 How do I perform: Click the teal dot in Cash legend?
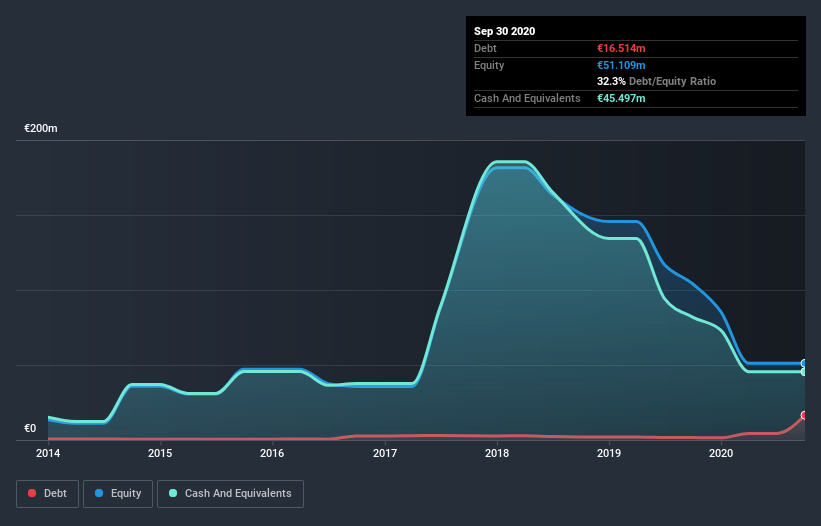[x=173, y=493]
